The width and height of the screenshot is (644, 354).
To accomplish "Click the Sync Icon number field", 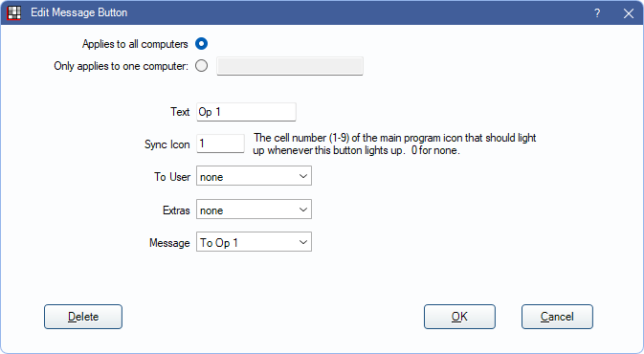I will 220,144.
